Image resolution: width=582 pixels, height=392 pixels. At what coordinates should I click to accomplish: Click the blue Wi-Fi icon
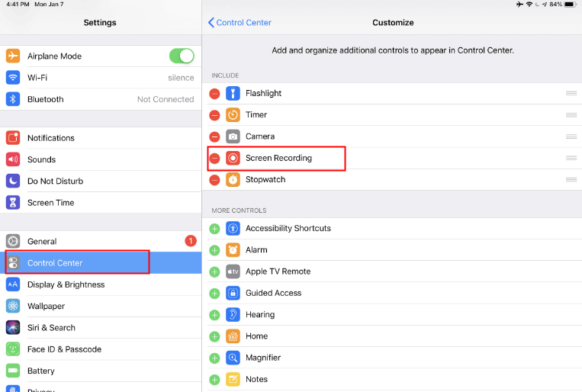[13, 78]
